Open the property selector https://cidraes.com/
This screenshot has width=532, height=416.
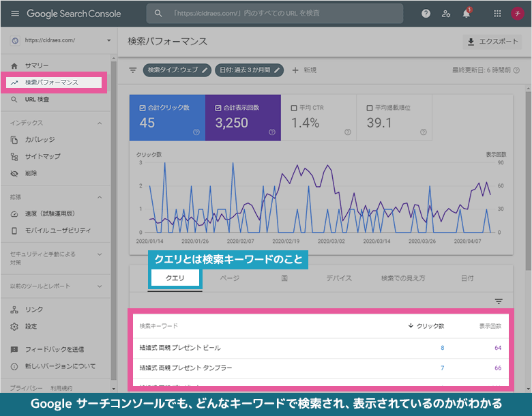point(61,40)
